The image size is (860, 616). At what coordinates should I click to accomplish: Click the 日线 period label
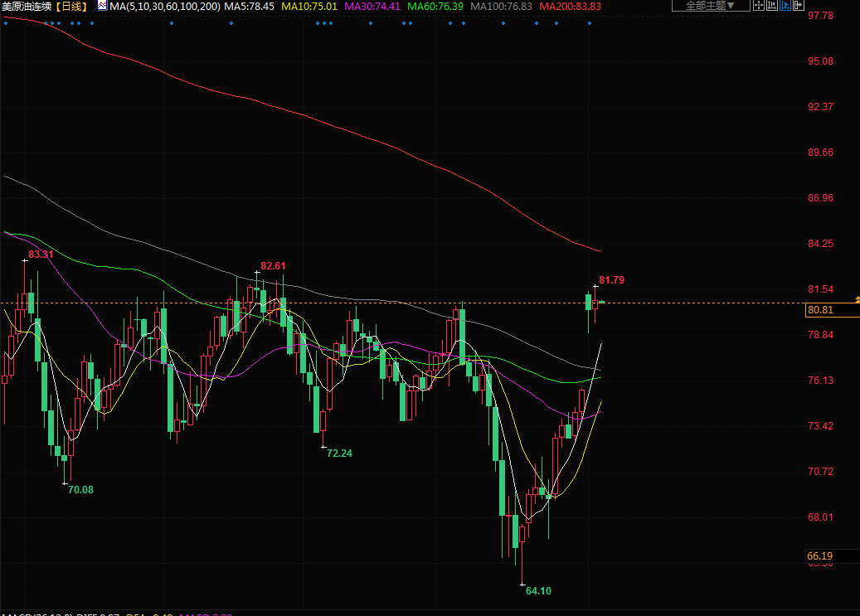(71, 6)
